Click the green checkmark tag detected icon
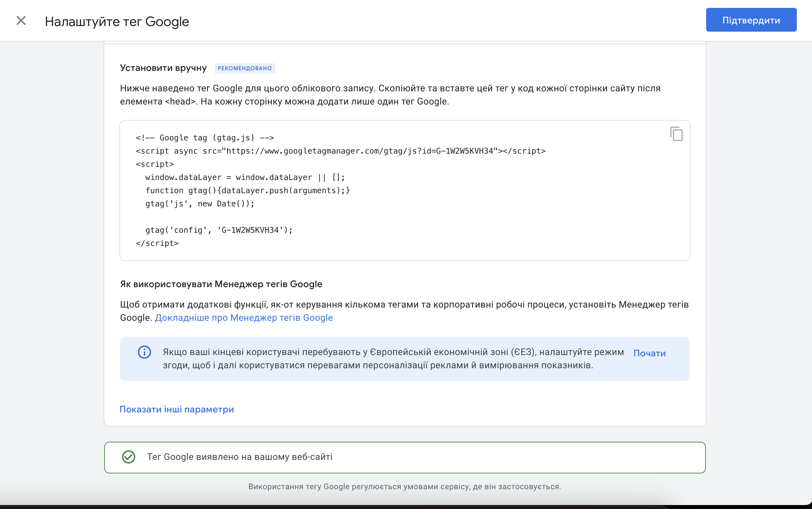 (128, 457)
